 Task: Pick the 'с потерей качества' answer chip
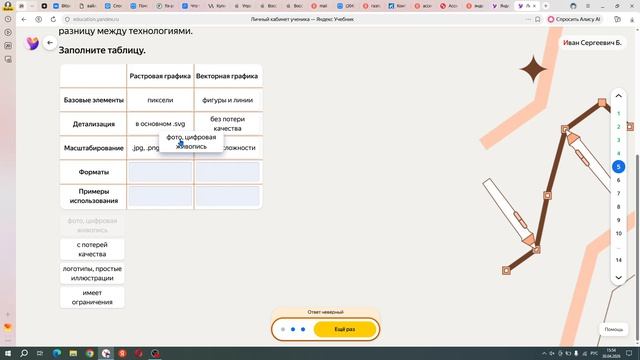(92, 249)
